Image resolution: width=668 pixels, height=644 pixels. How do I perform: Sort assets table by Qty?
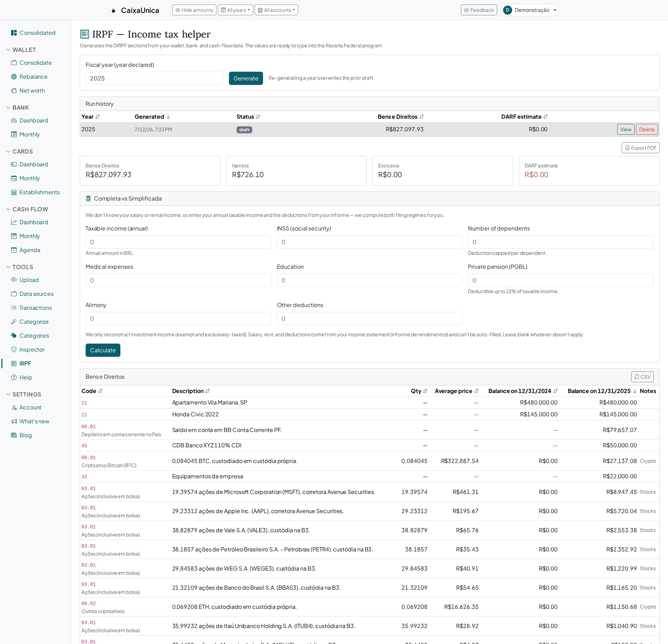tap(419, 391)
